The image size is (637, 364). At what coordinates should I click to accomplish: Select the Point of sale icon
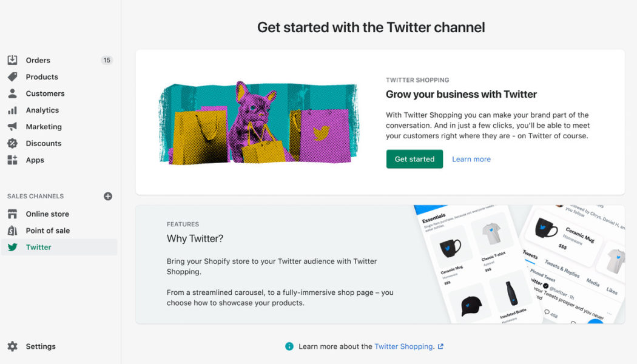13,231
